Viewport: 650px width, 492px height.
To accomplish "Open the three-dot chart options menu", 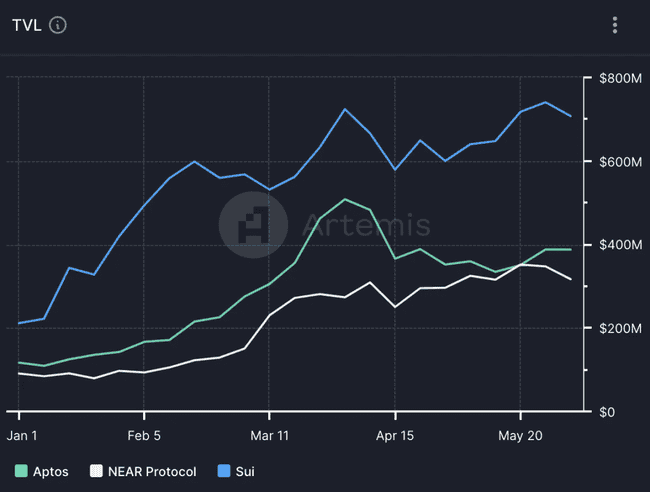I will [x=615, y=25].
